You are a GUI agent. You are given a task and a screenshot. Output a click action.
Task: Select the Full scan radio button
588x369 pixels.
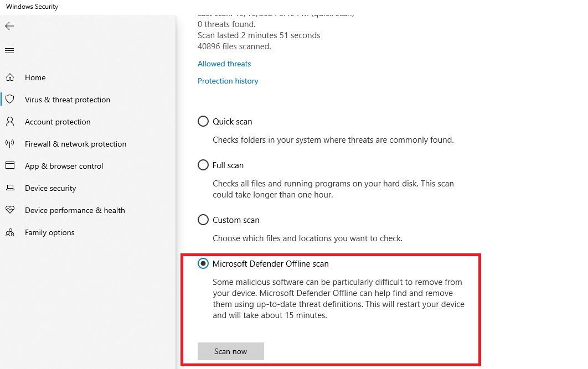pyautogui.click(x=203, y=165)
